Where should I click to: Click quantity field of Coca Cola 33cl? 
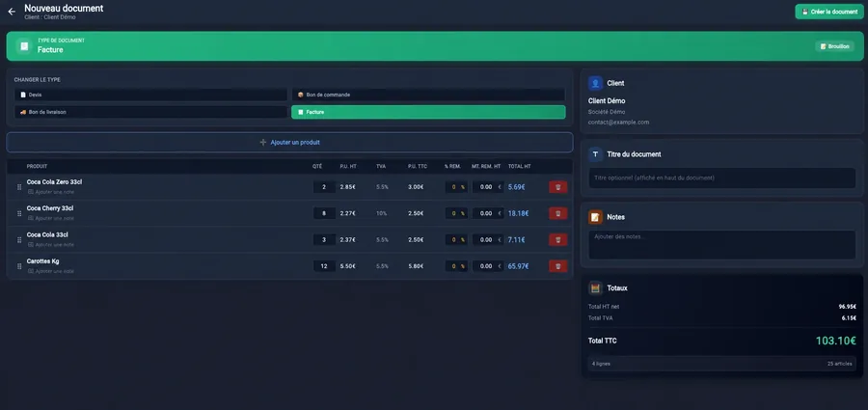point(324,240)
